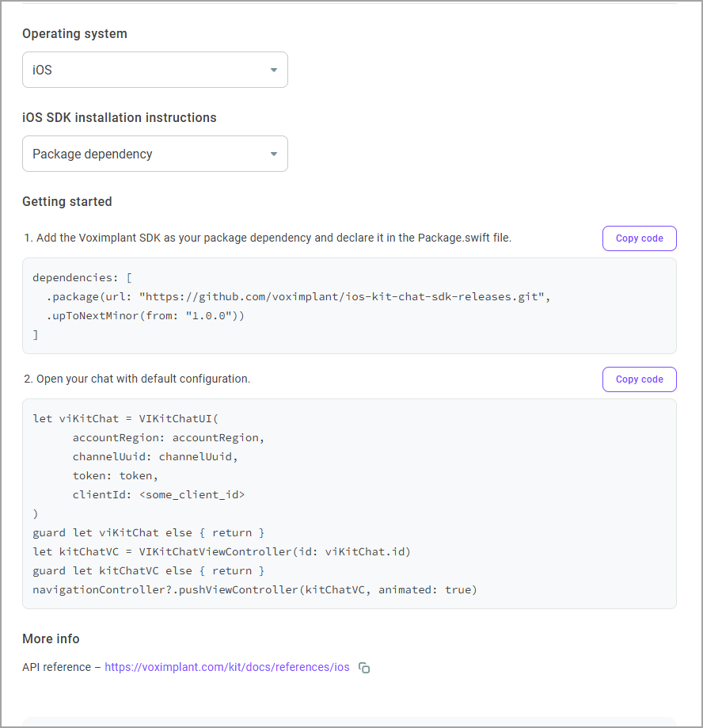Image resolution: width=703 pixels, height=728 pixels.
Task: Click 'clientId: <some_client_id>' code line
Action: click(158, 495)
